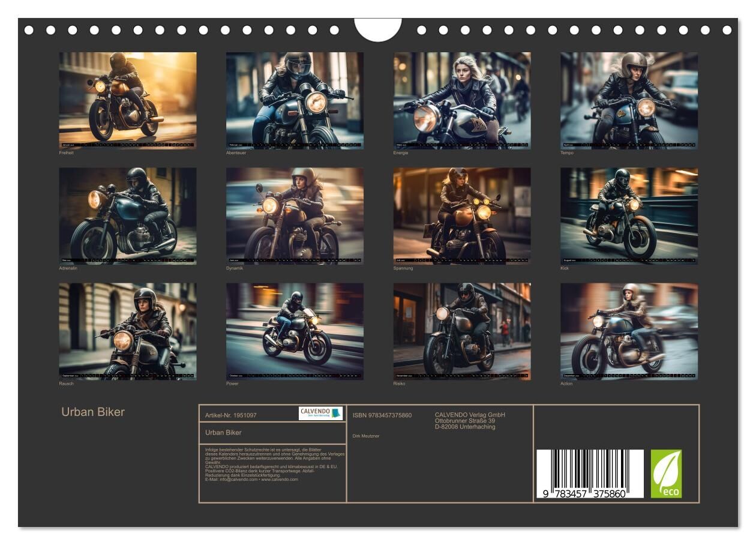
Task: Click the ISBN barcode
Action: pyautogui.click(x=589, y=474)
